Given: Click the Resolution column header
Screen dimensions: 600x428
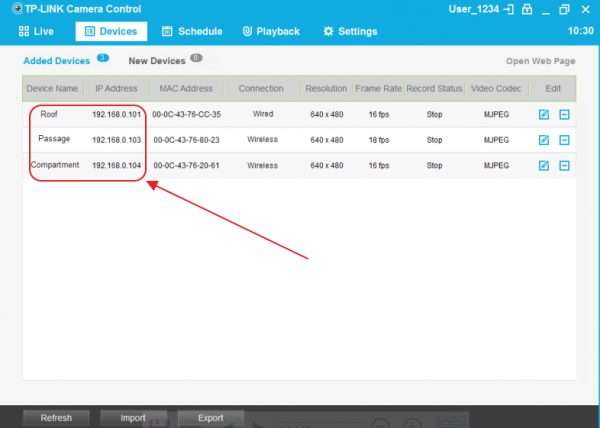Looking at the screenshot, I should [x=326, y=89].
